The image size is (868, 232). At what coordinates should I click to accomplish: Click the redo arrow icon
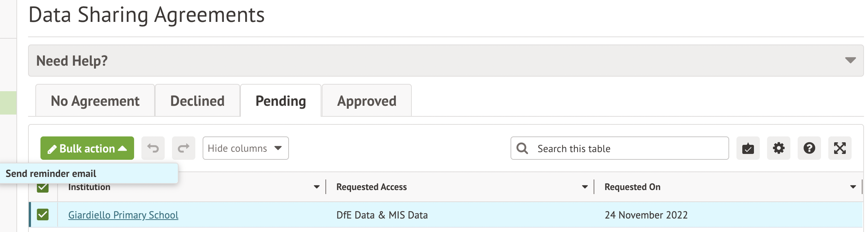coord(184,148)
